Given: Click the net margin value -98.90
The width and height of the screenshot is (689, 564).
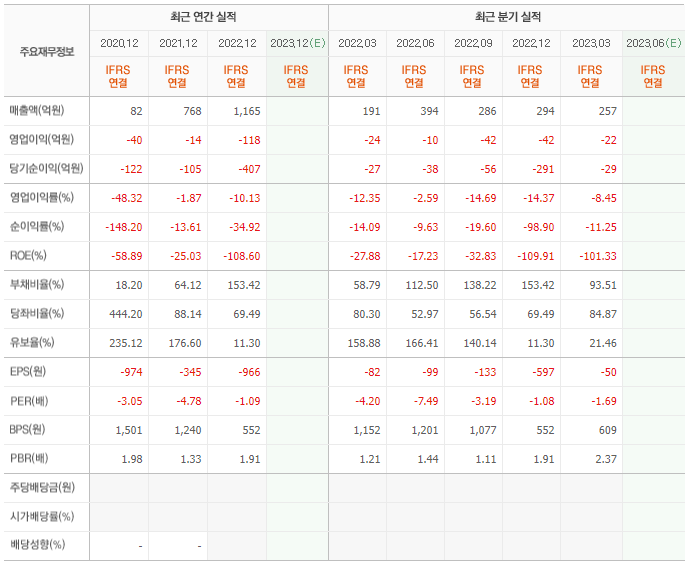Looking at the screenshot, I should (538, 227).
